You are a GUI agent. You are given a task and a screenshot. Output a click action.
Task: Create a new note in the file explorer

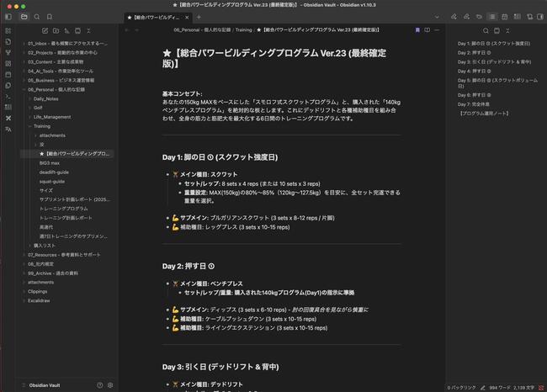coord(45,30)
